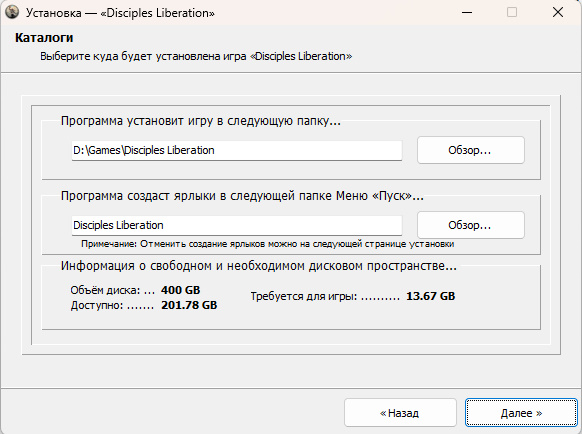Minimize the installer window
This screenshot has width=582, height=434.
pos(467,13)
